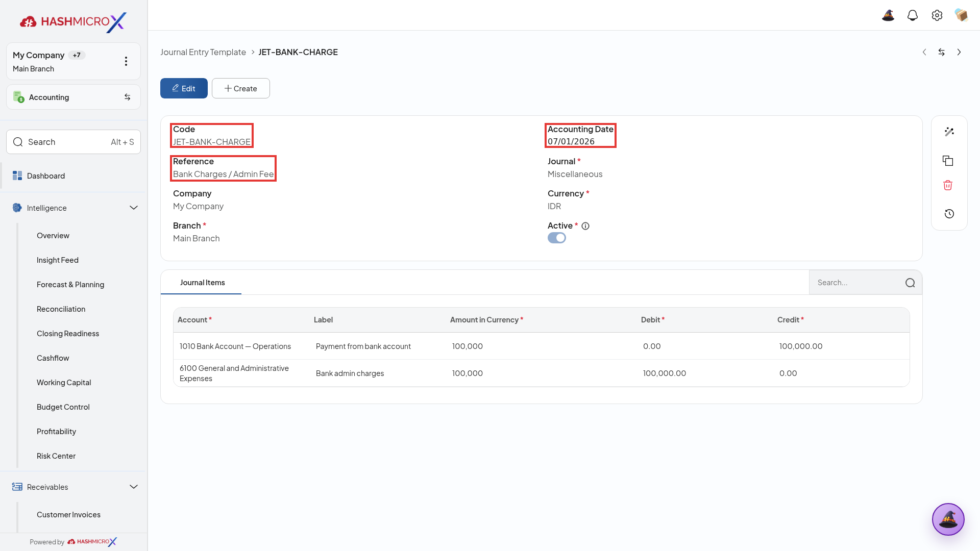This screenshot has width=980, height=551.
Task: Open Forecast & Planning menu item
Action: [70, 285]
